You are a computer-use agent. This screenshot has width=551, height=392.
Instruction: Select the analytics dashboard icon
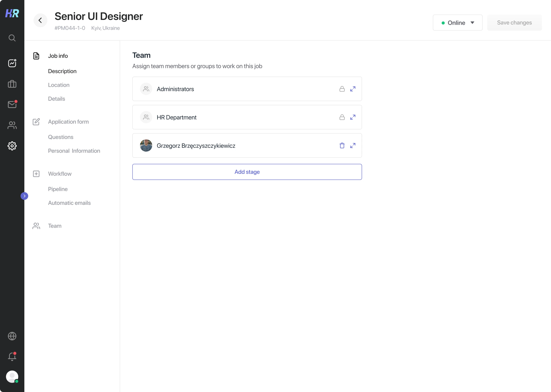12,63
